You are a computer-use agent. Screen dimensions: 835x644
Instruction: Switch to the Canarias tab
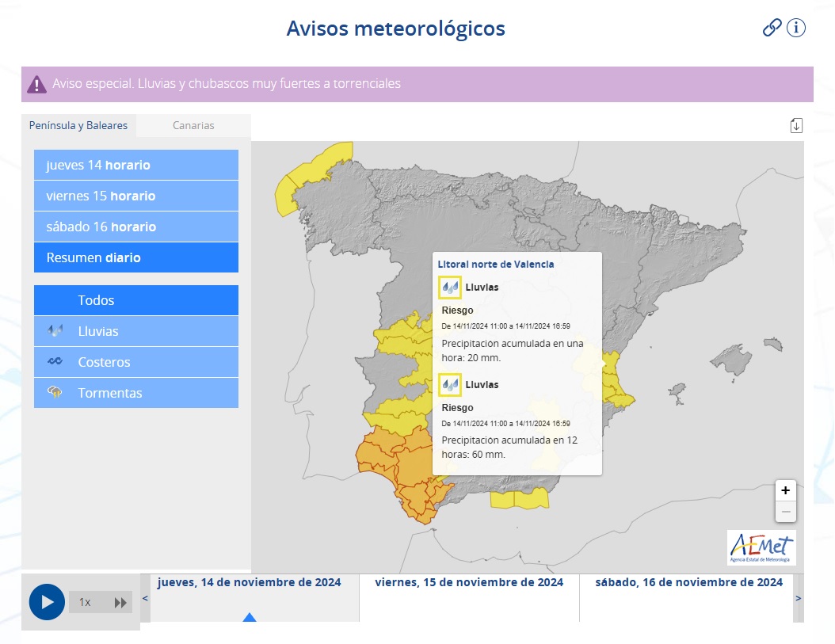pyautogui.click(x=193, y=125)
